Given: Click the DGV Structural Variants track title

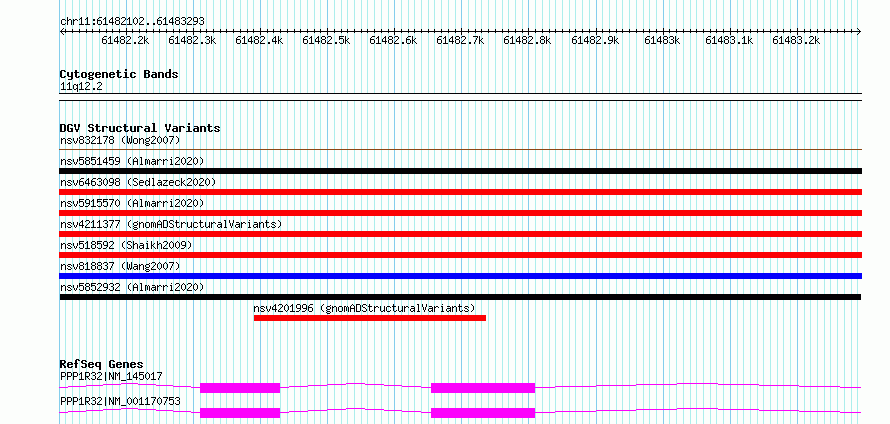Looking at the screenshot, I should (x=140, y=128).
